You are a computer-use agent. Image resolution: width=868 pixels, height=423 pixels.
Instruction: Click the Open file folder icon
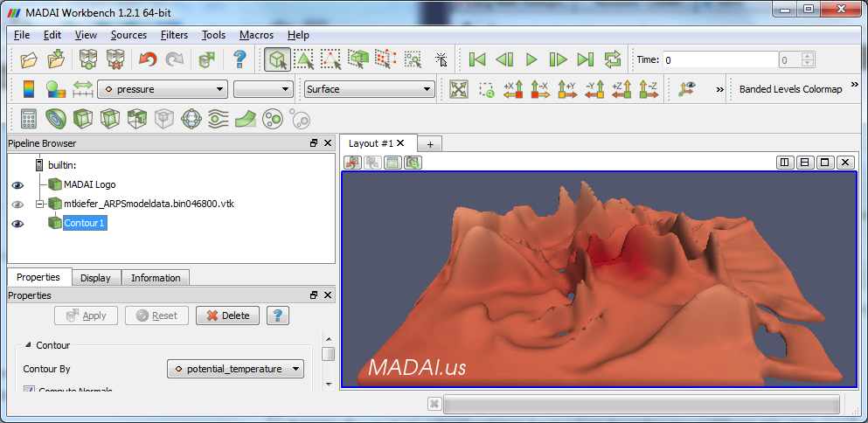point(29,59)
